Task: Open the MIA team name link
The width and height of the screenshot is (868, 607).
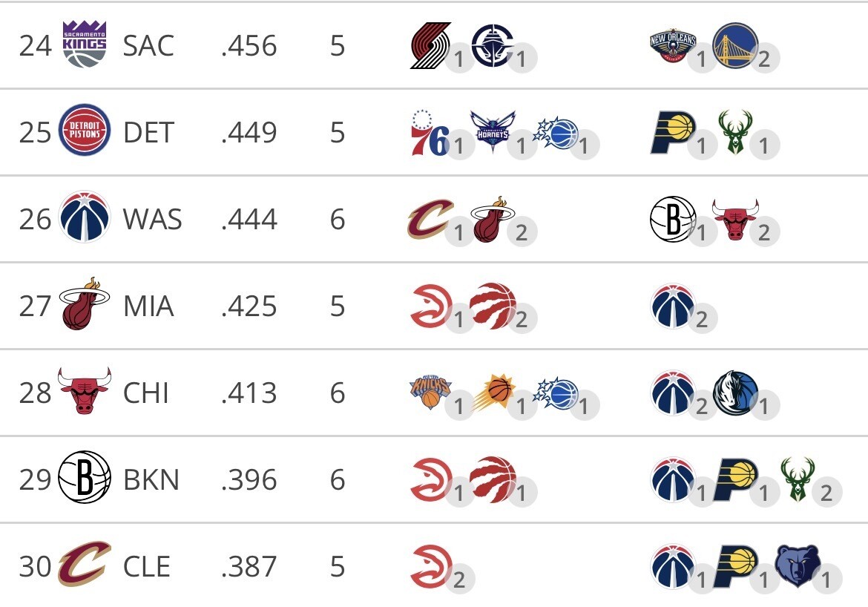Action: click(x=148, y=306)
